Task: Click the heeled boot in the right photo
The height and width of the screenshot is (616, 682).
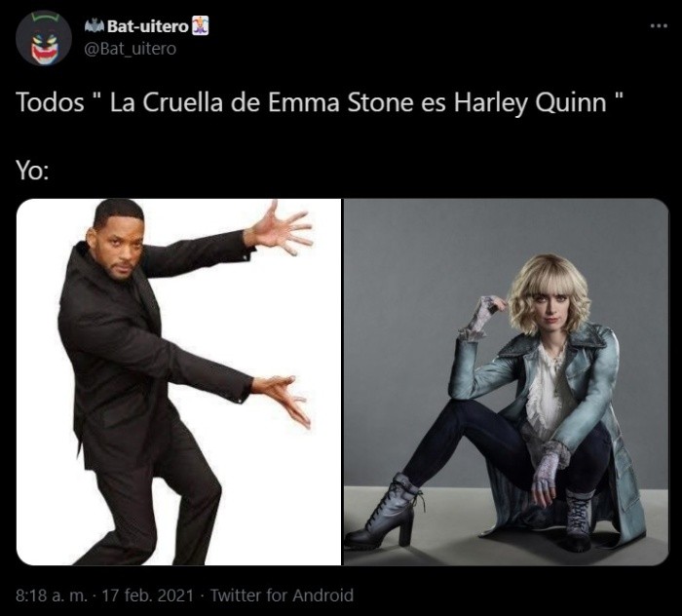Action: click(x=384, y=514)
